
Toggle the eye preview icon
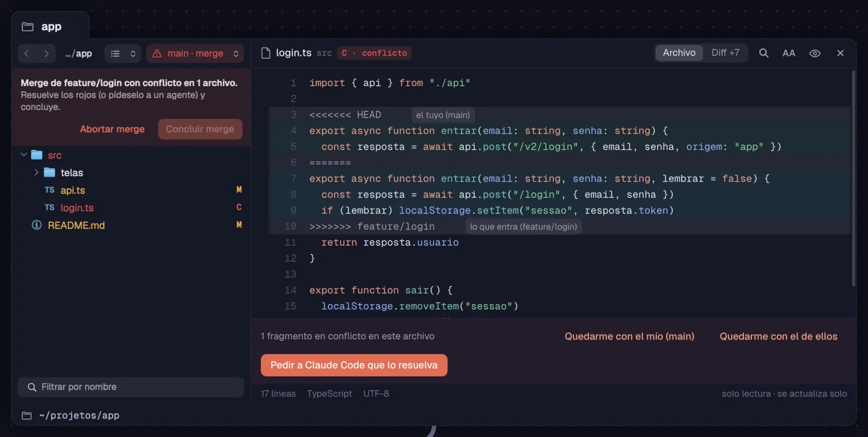pos(815,53)
